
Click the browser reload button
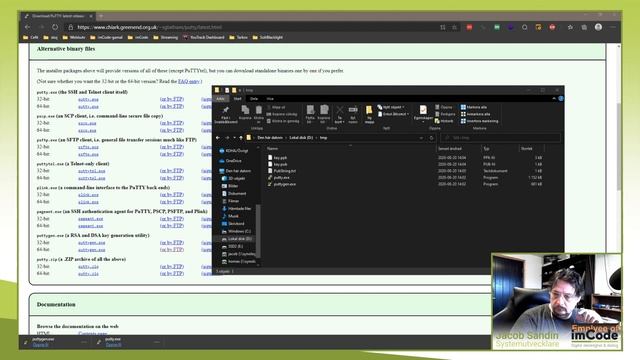point(55,27)
